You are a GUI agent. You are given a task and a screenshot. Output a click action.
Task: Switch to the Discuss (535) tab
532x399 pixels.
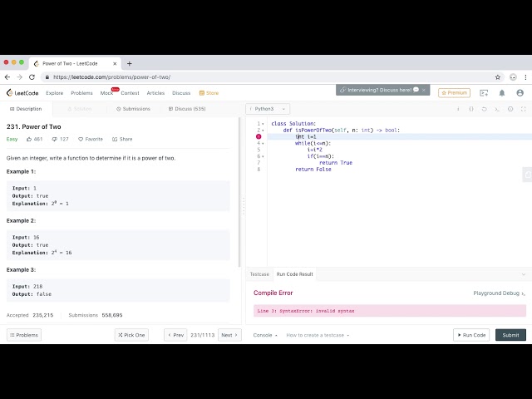click(x=187, y=109)
